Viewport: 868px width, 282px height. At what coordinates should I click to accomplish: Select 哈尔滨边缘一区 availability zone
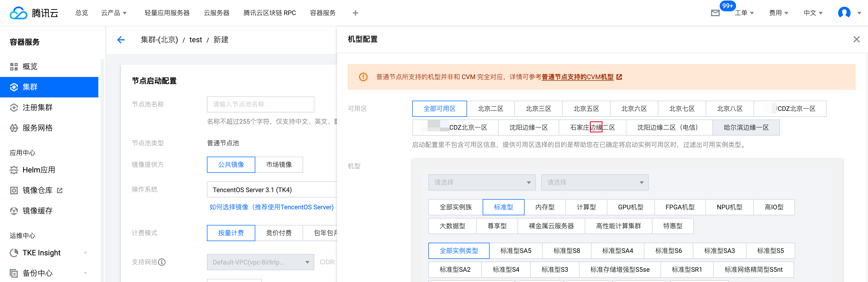746,128
